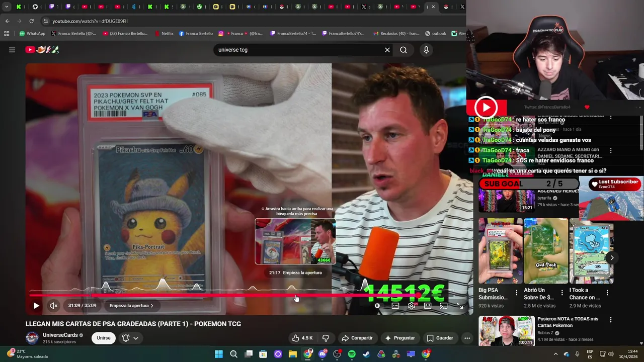Image resolution: width=644 pixels, height=362 pixels.
Task: Reload the YouTube page
Action: point(31,21)
